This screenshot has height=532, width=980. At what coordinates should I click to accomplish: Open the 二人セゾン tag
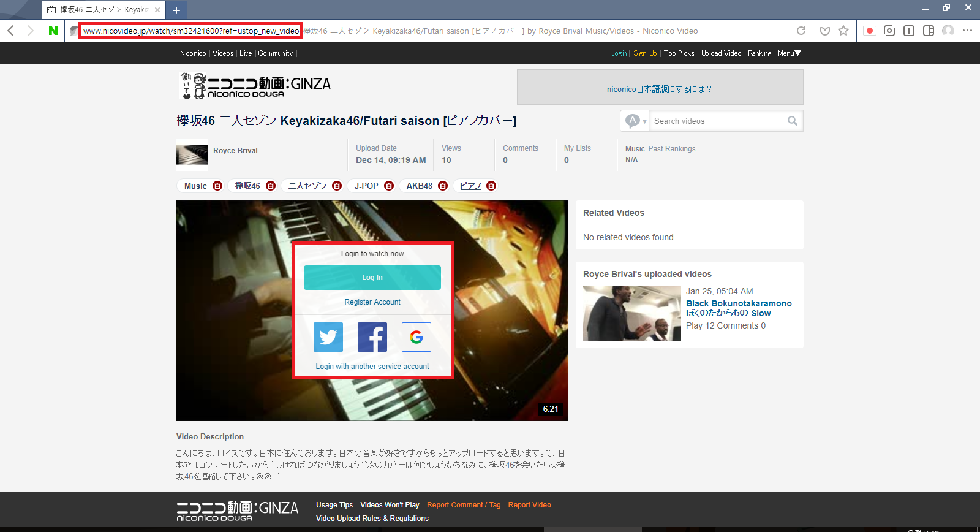tap(307, 186)
